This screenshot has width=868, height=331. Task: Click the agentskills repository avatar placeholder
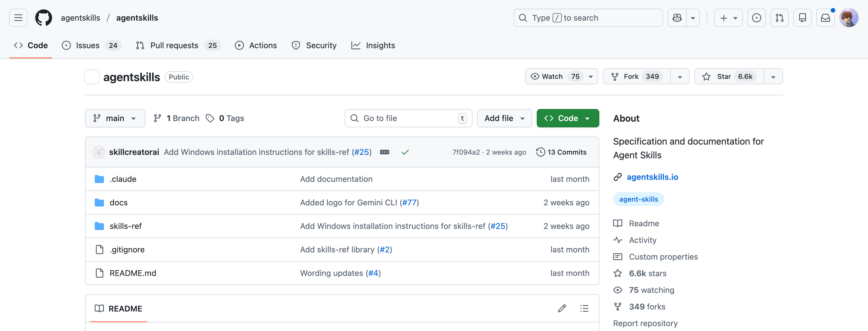pos(92,77)
